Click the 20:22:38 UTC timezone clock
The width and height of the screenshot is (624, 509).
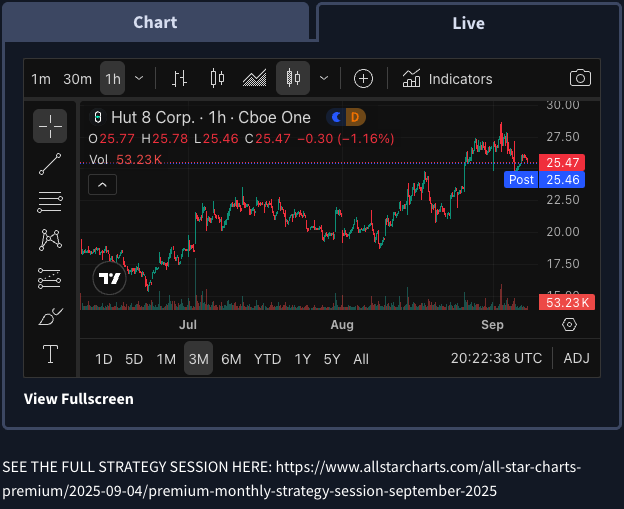point(496,358)
